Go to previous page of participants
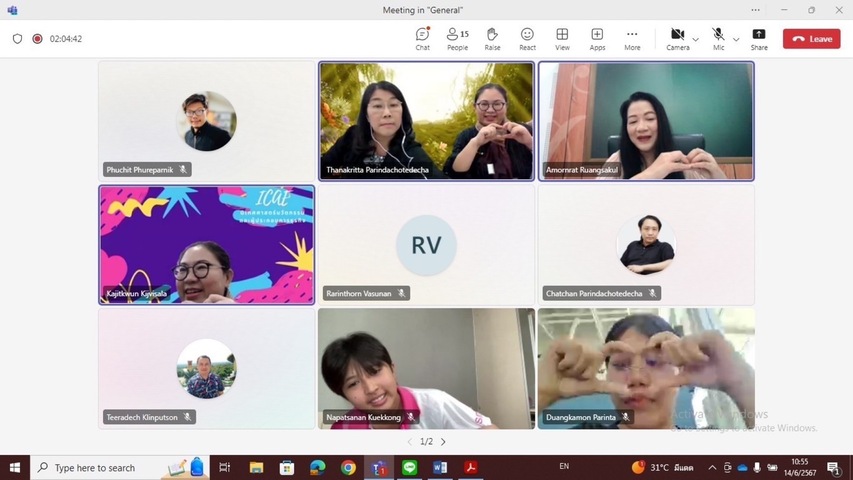This screenshot has height=480, width=853. tap(409, 442)
